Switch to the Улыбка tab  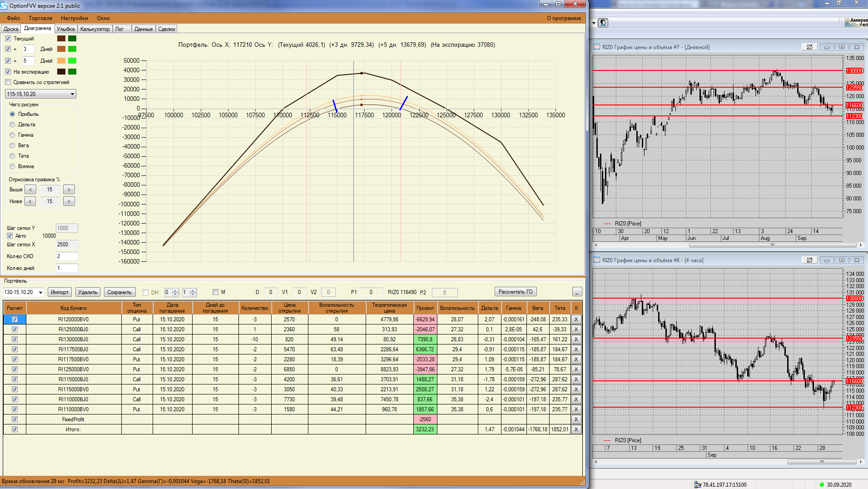click(65, 29)
